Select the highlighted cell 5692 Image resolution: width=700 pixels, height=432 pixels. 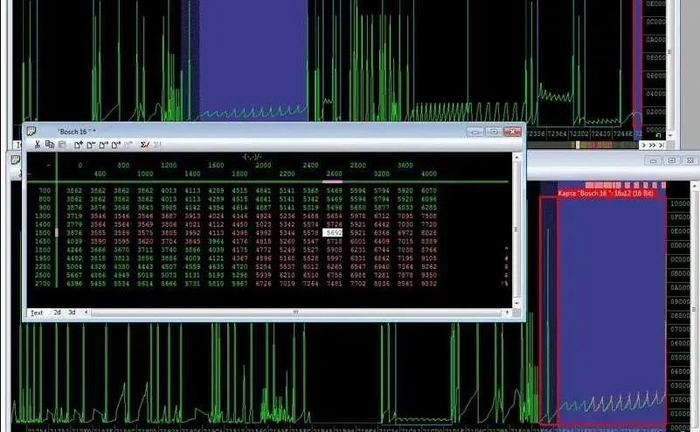(333, 233)
